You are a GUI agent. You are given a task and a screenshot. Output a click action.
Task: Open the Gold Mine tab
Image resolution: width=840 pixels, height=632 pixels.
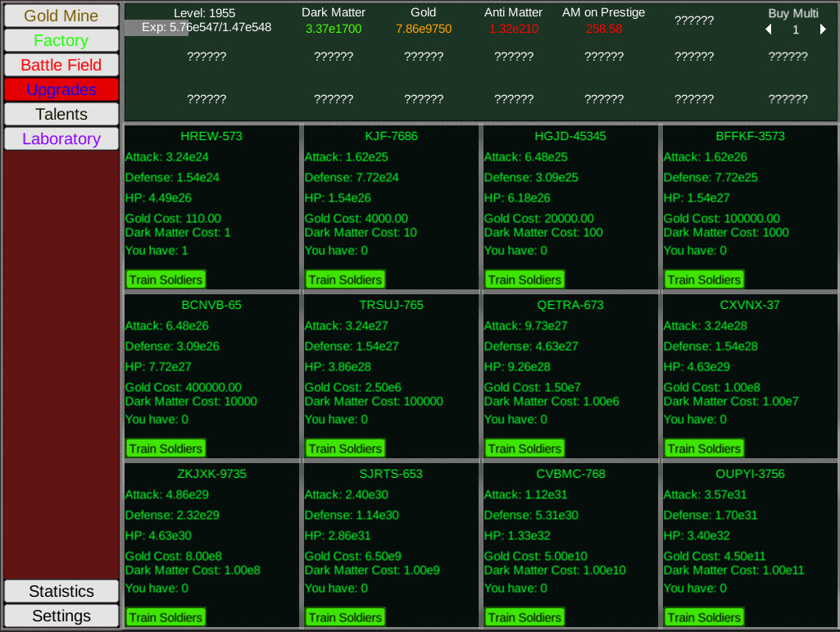[61, 16]
